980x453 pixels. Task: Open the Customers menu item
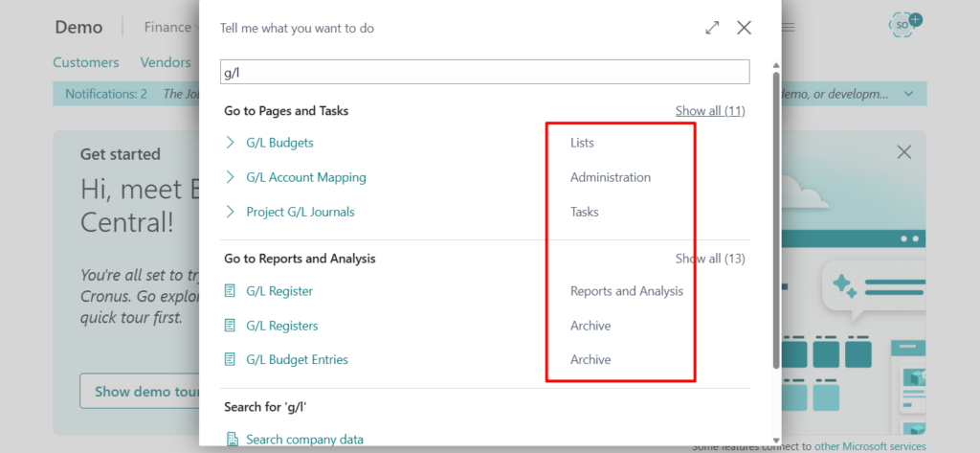pos(86,62)
